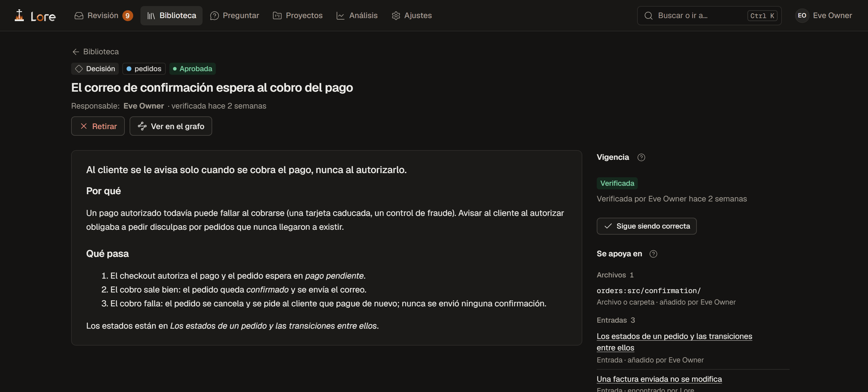Click the checkmark icon on Sigue siendo correcta
Screen dimensions: 868x392
[608, 226]
